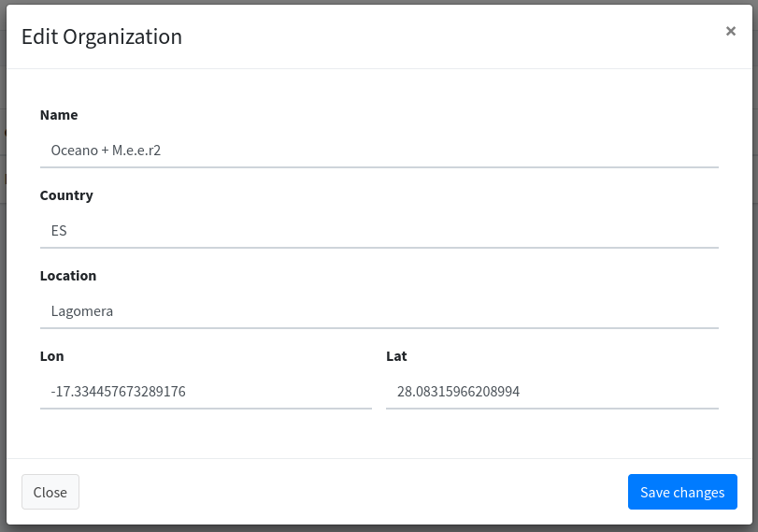Click empty footer space between Close and Save
Viewport: 758px width, 532px height.
[353, 492]
